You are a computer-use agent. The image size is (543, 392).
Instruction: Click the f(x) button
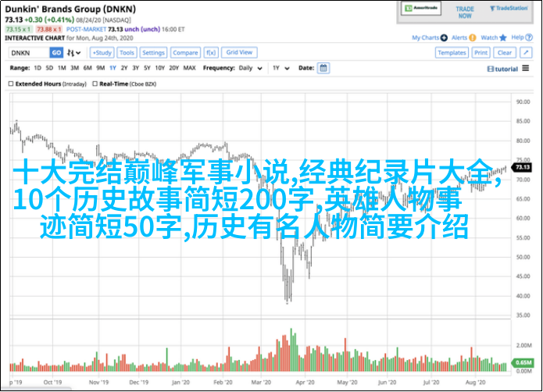[x=210, y=52]
